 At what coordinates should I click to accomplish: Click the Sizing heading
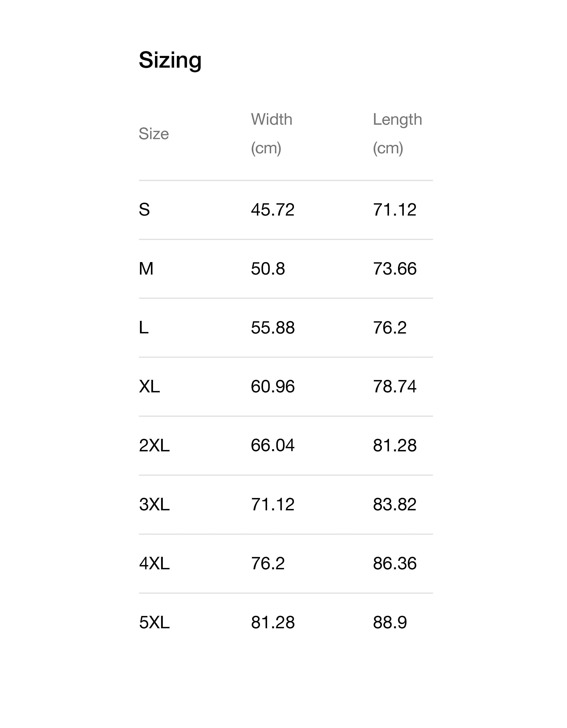170,61
